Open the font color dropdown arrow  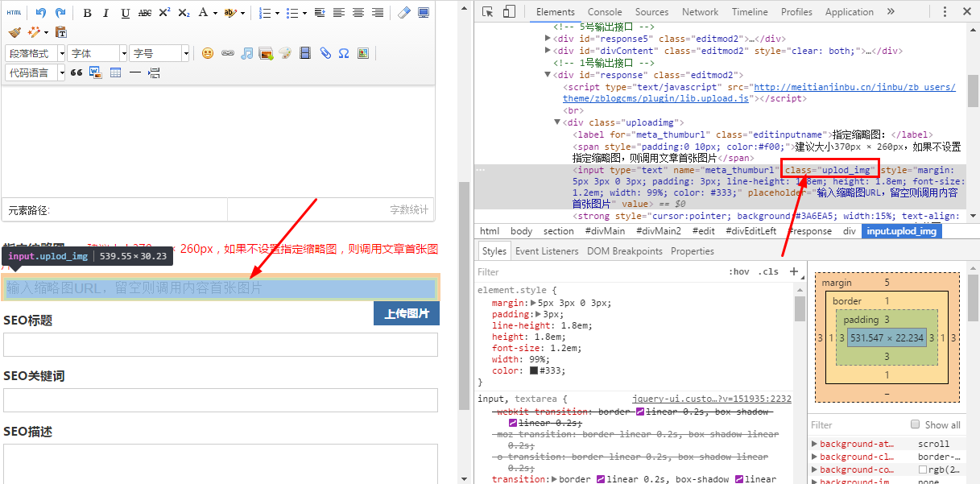(215, 13)
